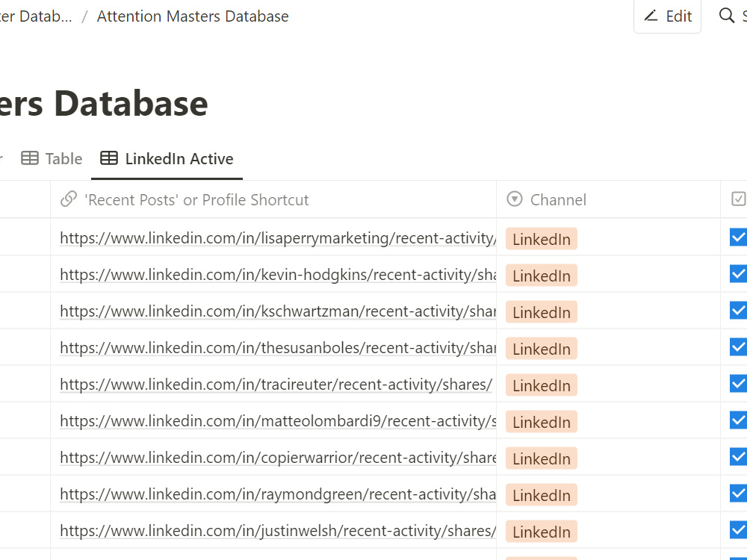
Task: Click the Table tab grid icon
Action: [30, 158]
